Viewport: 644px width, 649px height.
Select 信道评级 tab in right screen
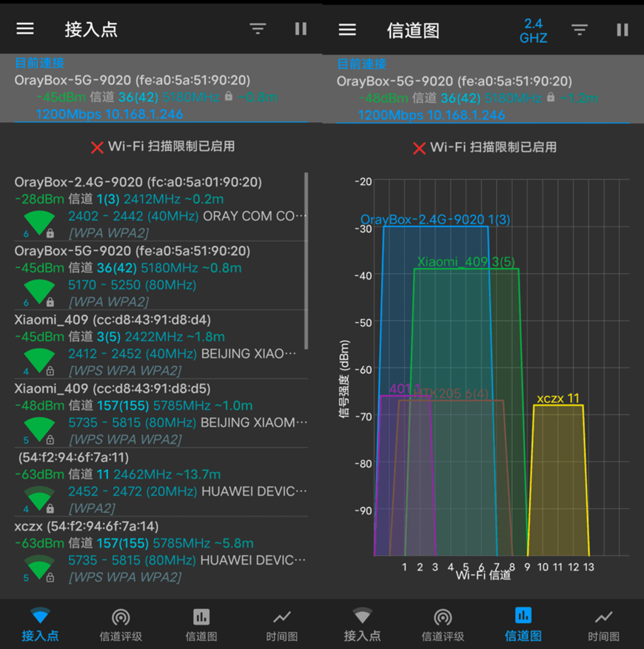point(443,624)
